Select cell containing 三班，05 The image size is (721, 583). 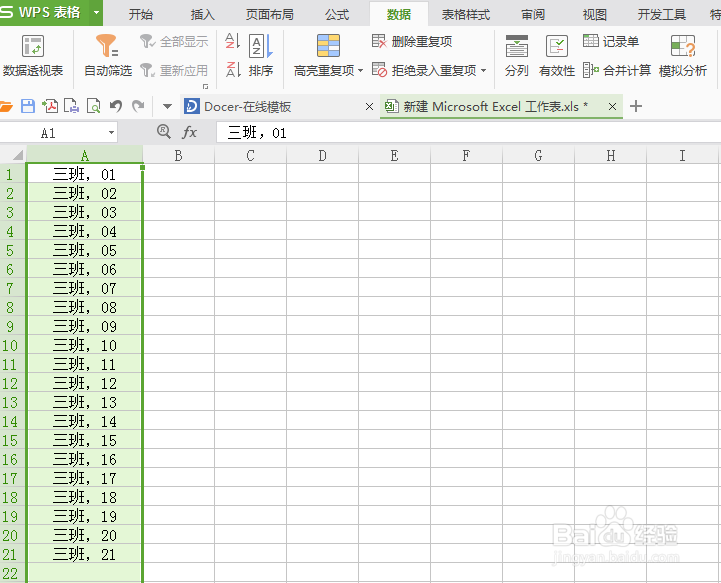tap(85, 250)
